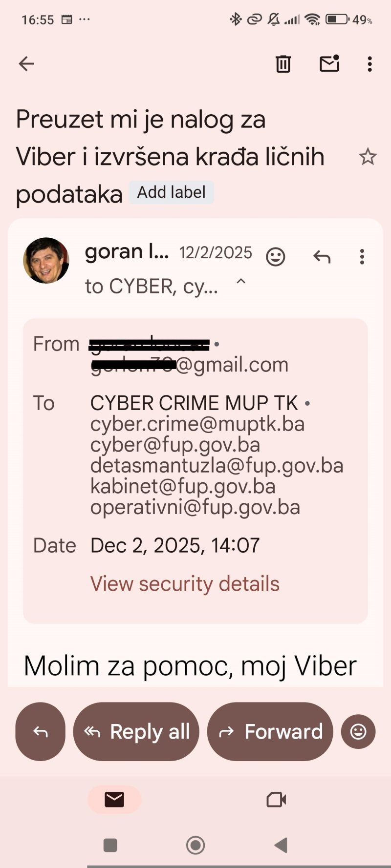
Task: Tap the reply arrow beside the message date
Action: (x=322, y=256)
